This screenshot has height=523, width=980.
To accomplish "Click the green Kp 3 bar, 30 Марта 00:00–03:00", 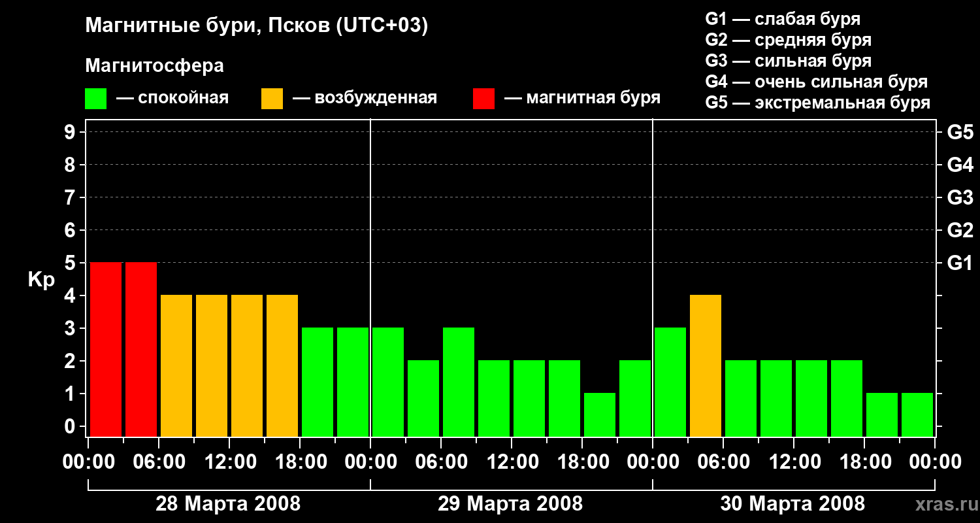I will coord(670,382).
